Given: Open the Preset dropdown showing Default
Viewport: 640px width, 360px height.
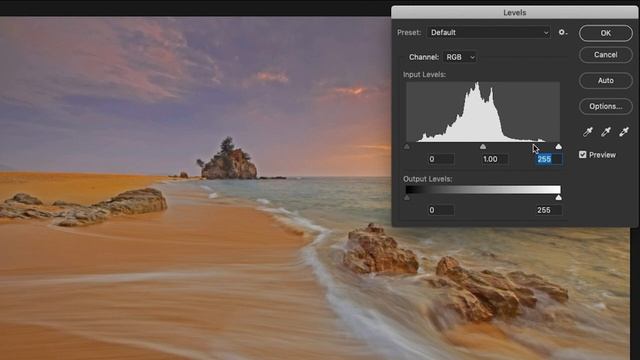Looking at the screenshot, I should (489, 32).
